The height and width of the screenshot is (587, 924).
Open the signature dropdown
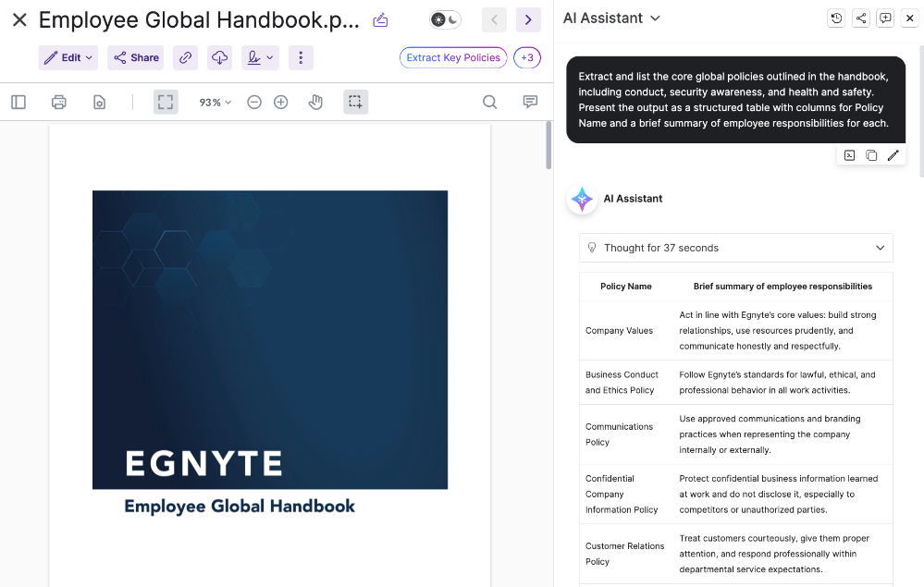pos(260,57)
